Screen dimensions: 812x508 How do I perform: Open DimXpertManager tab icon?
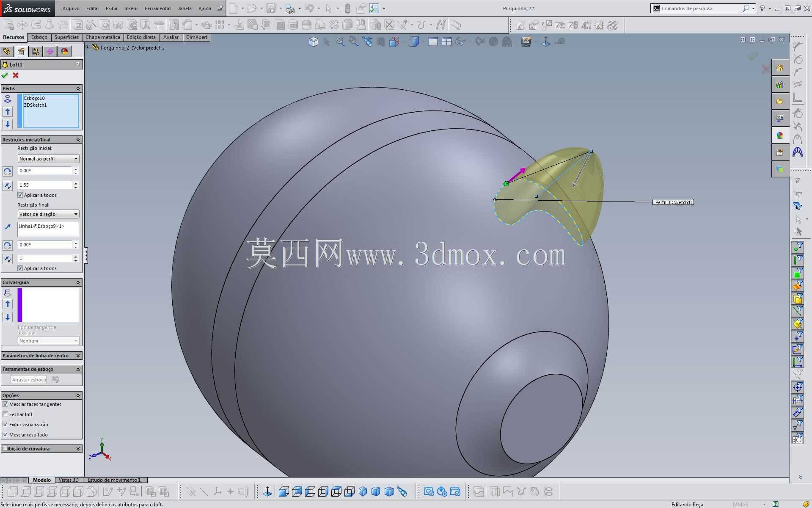pyautogui.click(x=50, y=51)
